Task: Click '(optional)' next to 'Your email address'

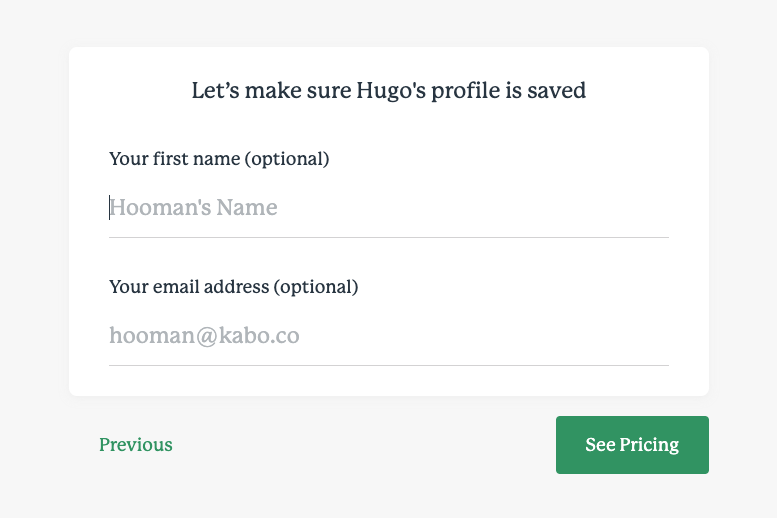Action: click(x=316, y=287)
